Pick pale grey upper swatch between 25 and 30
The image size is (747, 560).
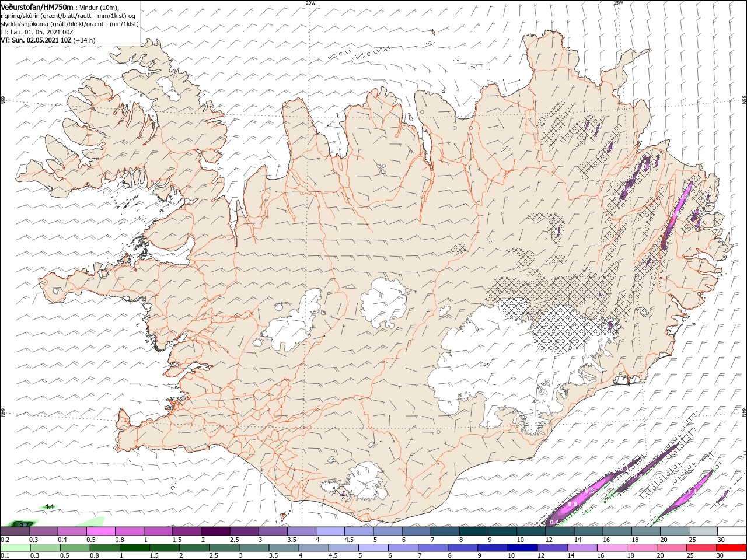pos(703,531)
